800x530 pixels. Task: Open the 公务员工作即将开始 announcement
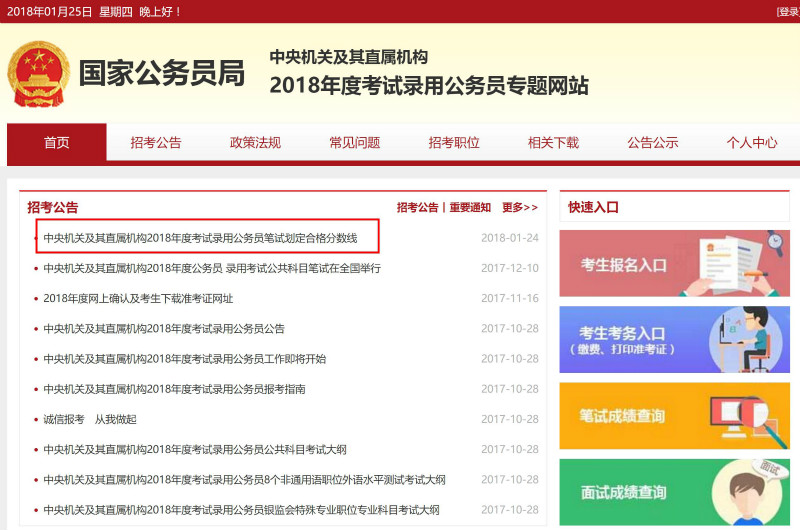coord(184,359)
